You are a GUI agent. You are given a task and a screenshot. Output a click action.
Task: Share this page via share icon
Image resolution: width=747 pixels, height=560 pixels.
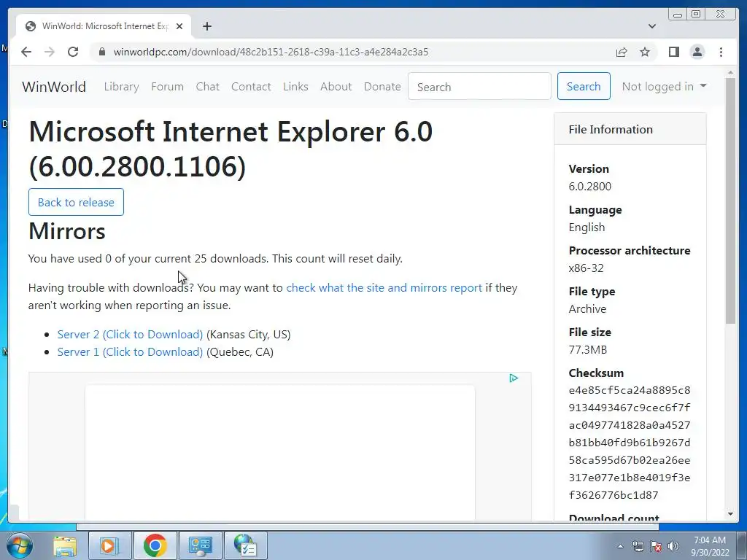(x=622, y=52)
